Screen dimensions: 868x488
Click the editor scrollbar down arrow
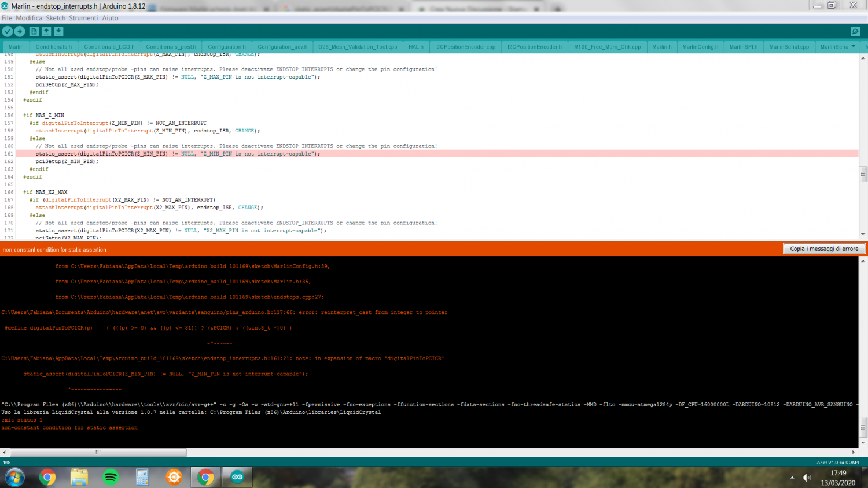pos(863,234)
